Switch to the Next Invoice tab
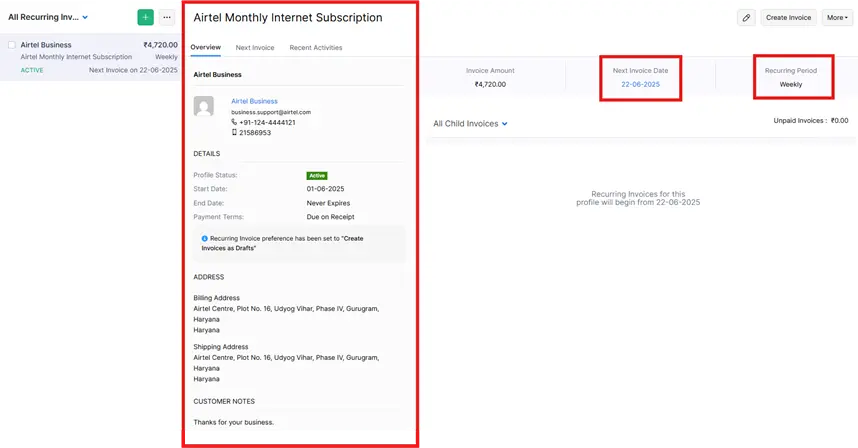Viewport: 858px width, 448px height. [255, 48]
